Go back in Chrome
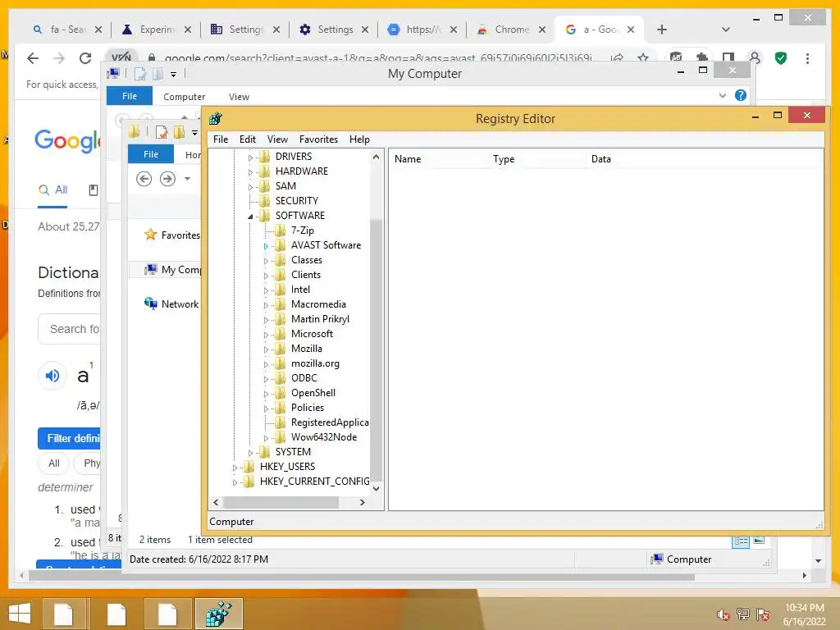 coord(33,58)
